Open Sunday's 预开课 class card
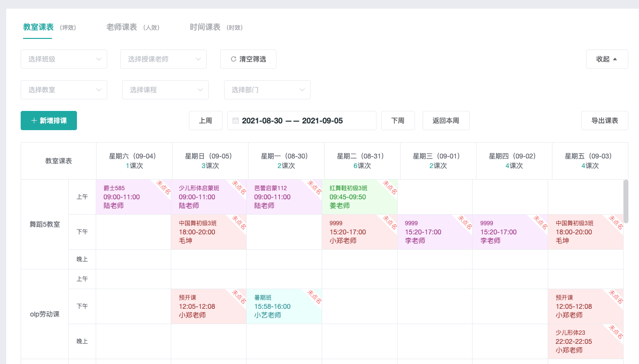The width and height of the screenshot is (639, 364). tap(209, 306)
